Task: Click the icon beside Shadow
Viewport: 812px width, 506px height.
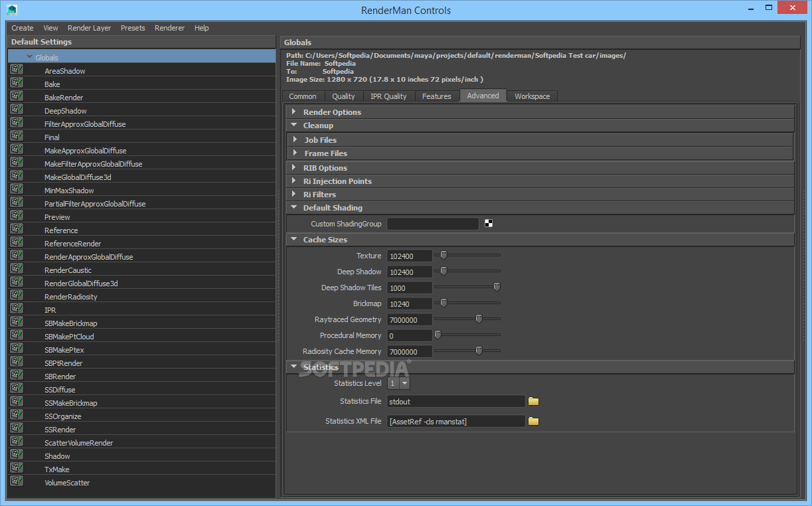Action: pyautogui.click(x=17, y=455)
